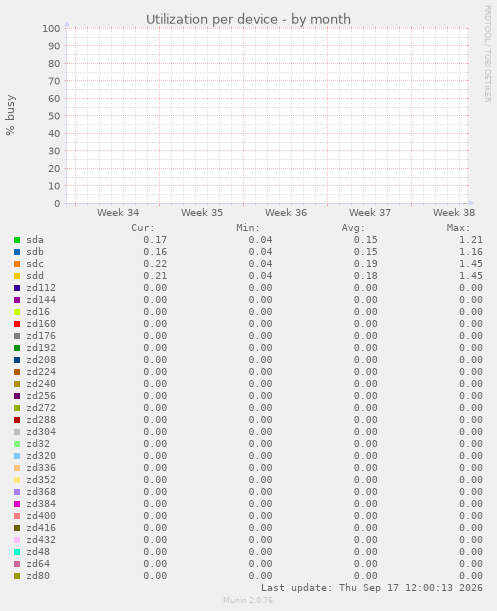This screenshot has height=611, width=497.
Task: Click the 'Munin 2.0.76' footer text
Action: (x=248, y=600)
